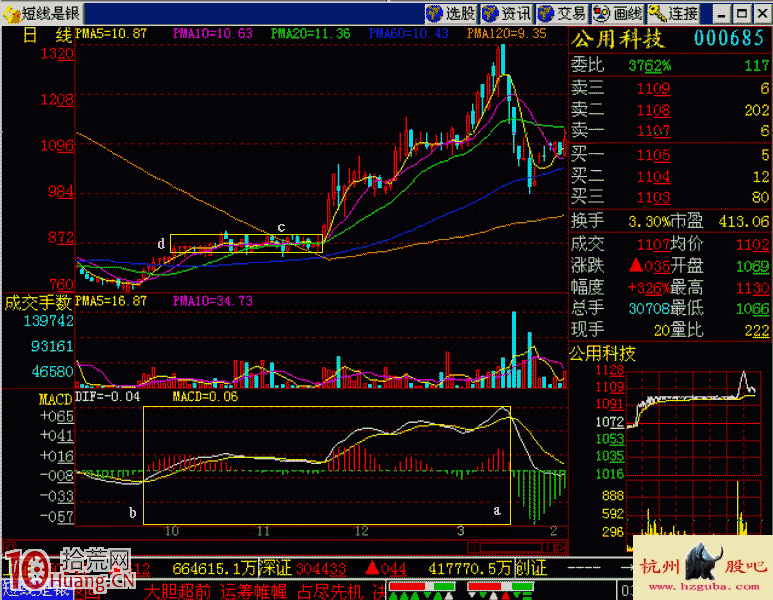This screenshot has width=773, height=600.
Task: Click the 短线是银 application icon in title bar
Action: click(x=11, y=14)
